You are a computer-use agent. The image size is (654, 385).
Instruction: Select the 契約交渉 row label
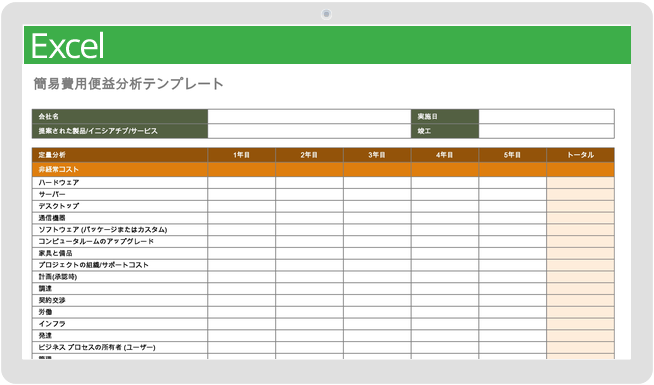(120, 300)
